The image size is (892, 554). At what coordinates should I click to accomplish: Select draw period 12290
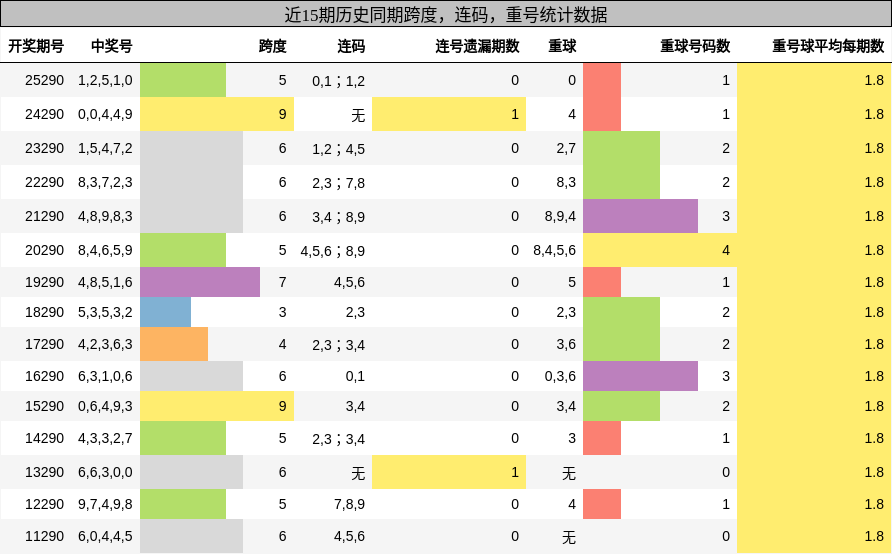[44, 504]
